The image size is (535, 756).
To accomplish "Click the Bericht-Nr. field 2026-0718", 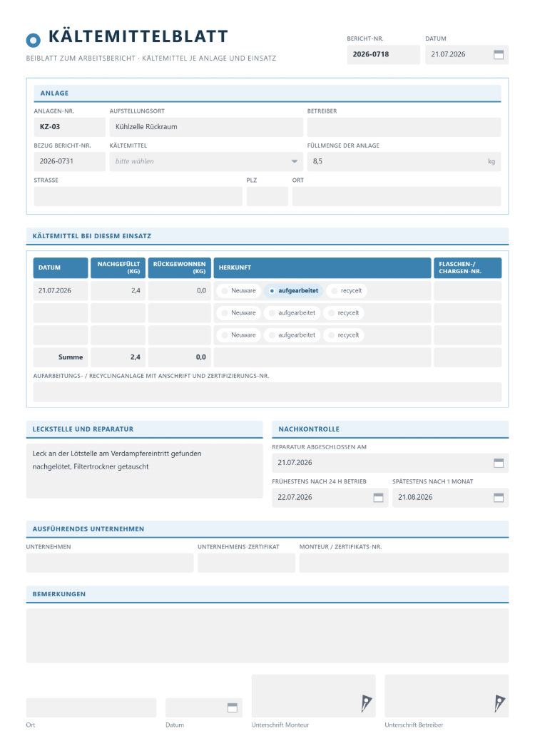I will click(383, 54).
